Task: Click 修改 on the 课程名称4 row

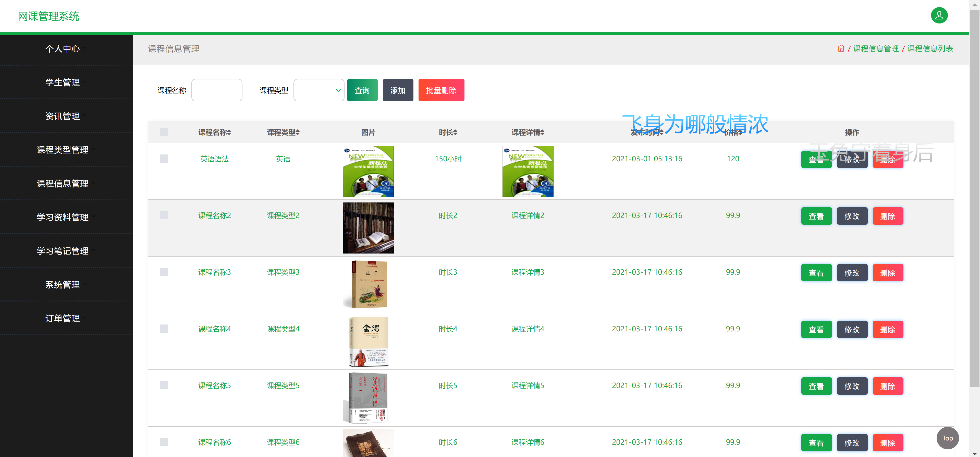Action: pyautogui.click(x=852, y=329)
